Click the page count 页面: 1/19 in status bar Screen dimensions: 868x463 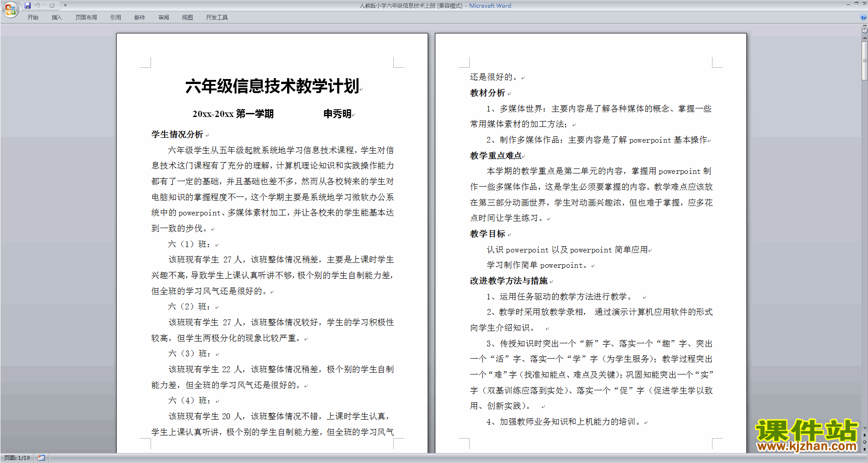pos(17,458)
